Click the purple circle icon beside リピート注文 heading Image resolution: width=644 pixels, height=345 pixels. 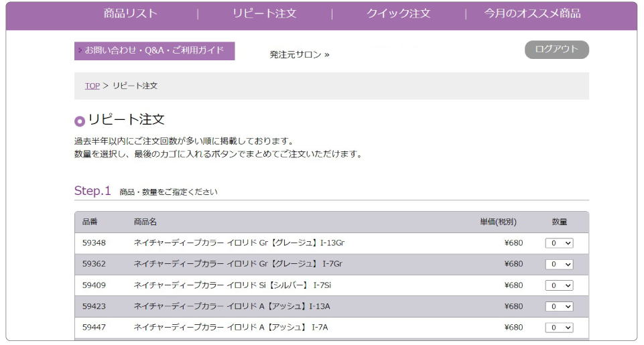click(80, 121)
